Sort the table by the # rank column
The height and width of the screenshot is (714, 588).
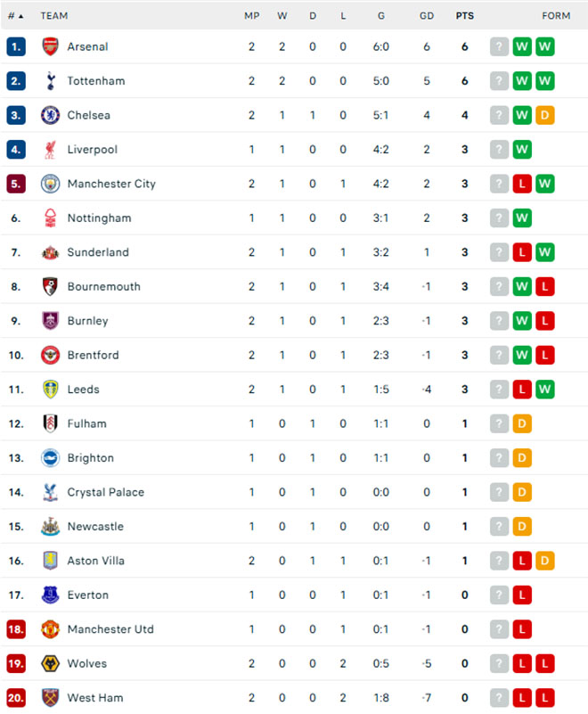(x=15, y=16)
